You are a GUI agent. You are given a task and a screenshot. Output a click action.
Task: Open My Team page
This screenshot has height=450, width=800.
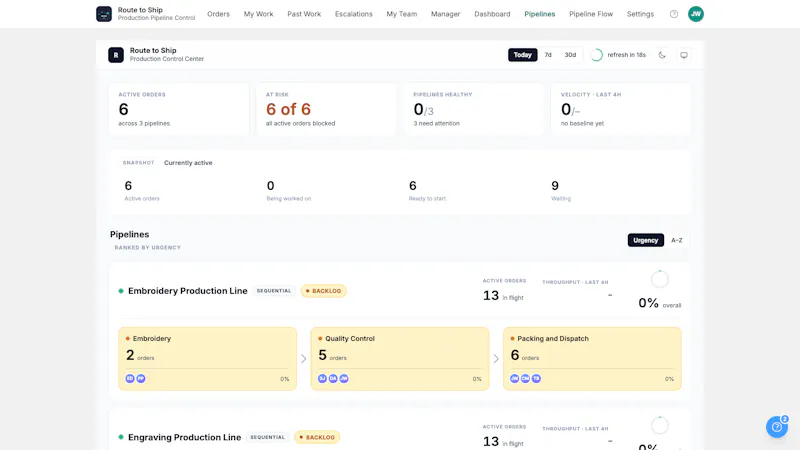(x=402, y=14)
